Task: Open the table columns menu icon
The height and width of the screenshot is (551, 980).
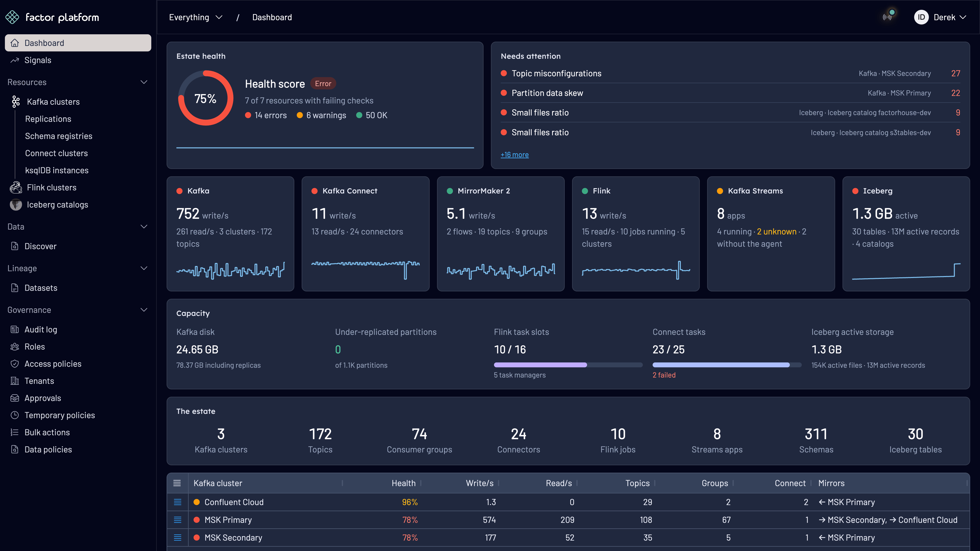Action: click(177, 483)
